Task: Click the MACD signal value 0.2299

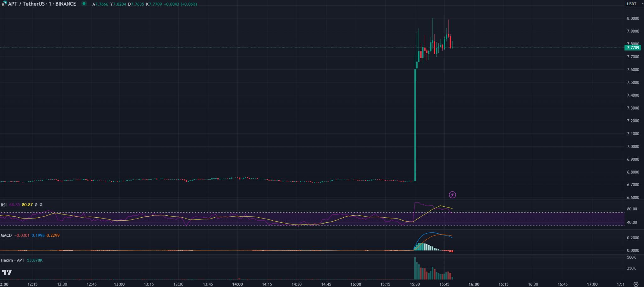Action: (53, 236)
